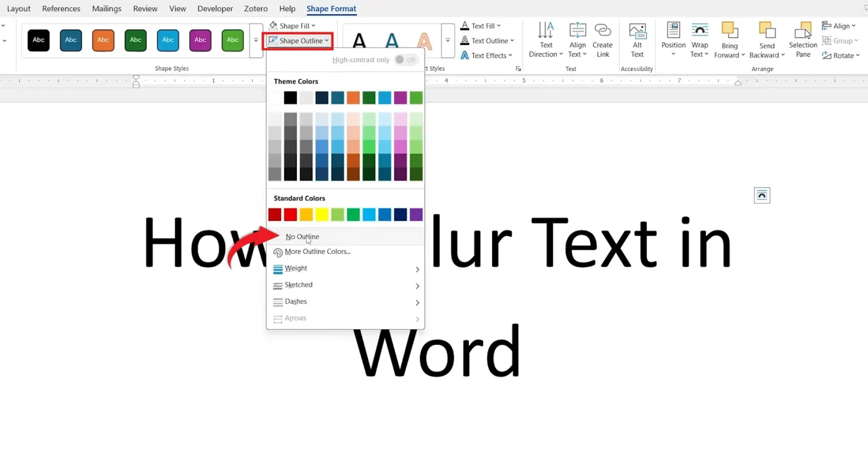Viewport: 868px width, 468px height.
Task: Apply the bright green Abc shape style
Action: (x=233, y=40)
